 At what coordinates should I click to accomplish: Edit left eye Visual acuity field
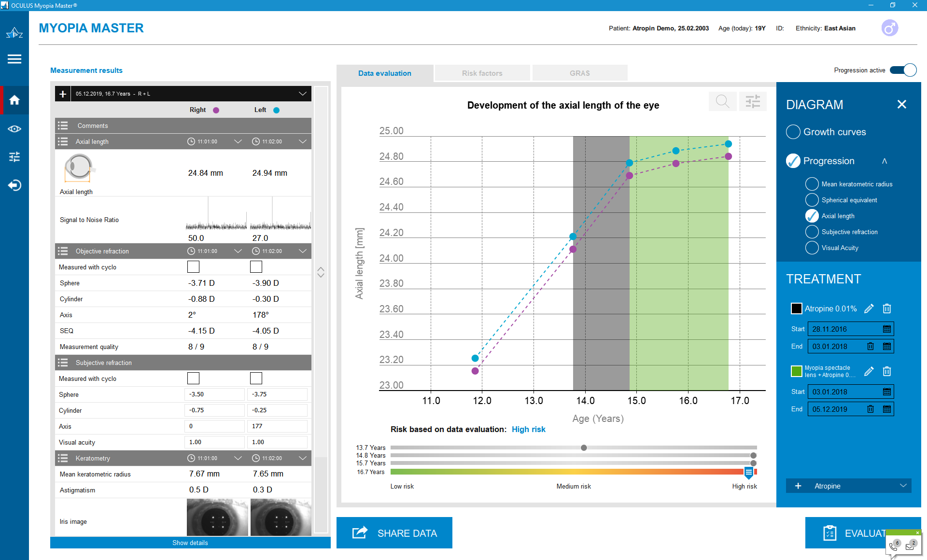click(277, 442)
